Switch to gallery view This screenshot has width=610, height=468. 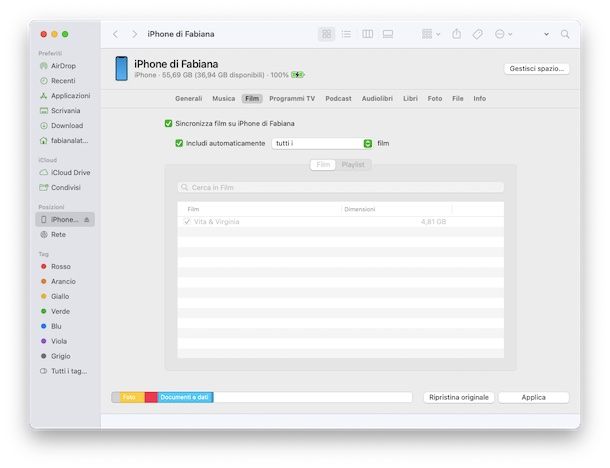(x=388, y=34)
